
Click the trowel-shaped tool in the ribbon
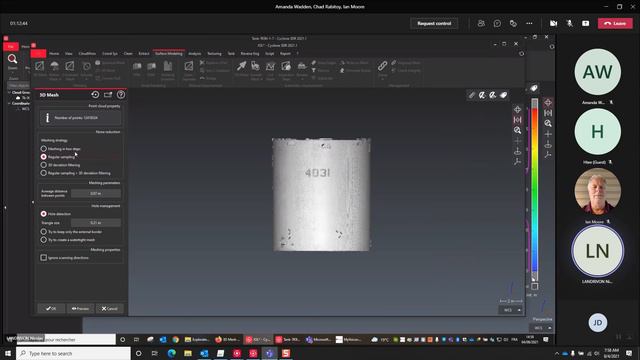(x=241, y=66)
